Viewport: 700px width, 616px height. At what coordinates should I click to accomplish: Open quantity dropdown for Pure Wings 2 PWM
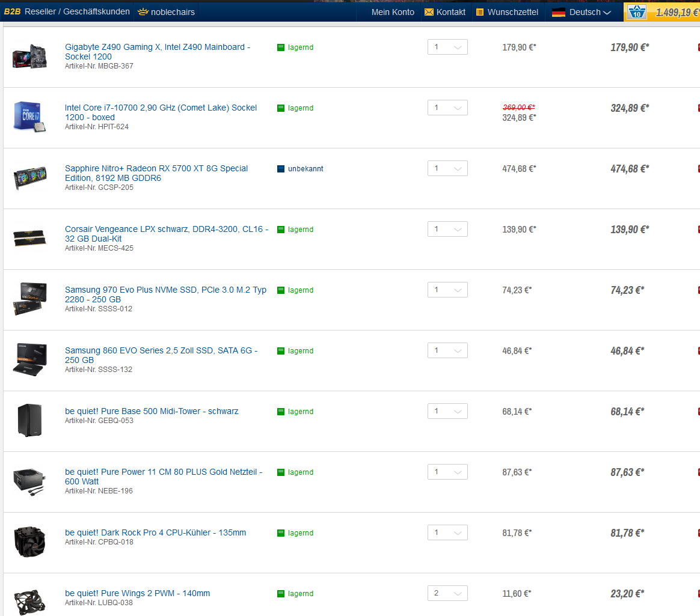point(447,593)
